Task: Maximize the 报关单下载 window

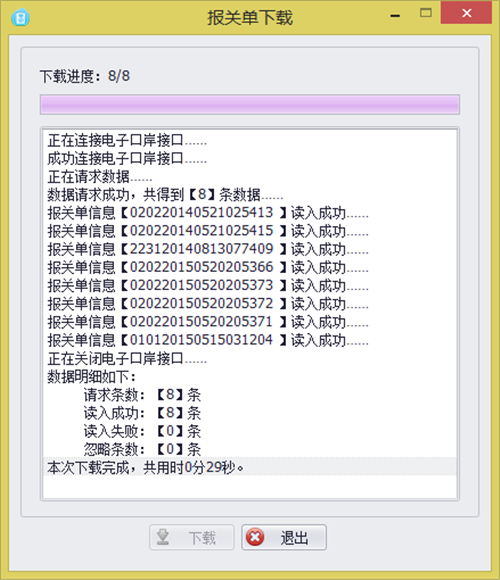Action: [426, 13]
